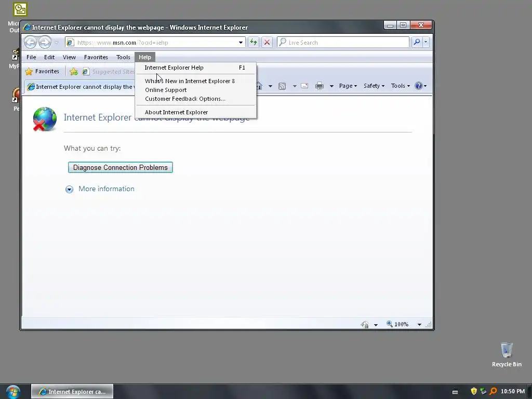Open Customer Feedback Options
The width and height of the screenshot is (532, 399).
(196, 99)
